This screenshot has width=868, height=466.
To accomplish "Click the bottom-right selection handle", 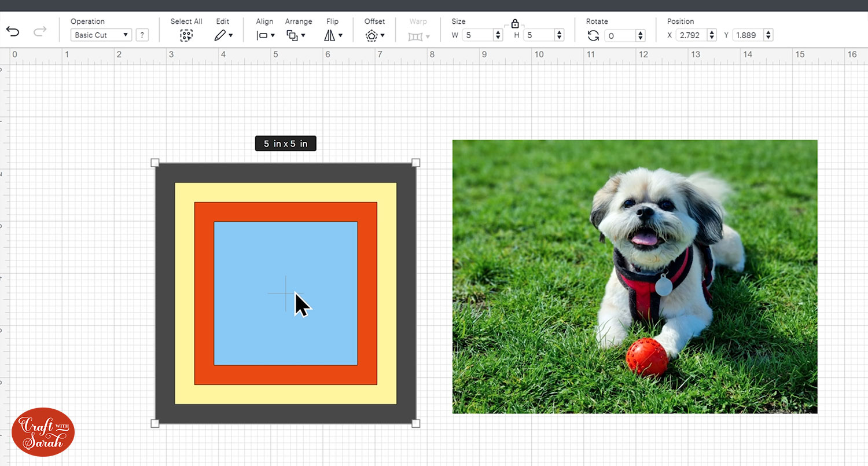I will point(416,424).
